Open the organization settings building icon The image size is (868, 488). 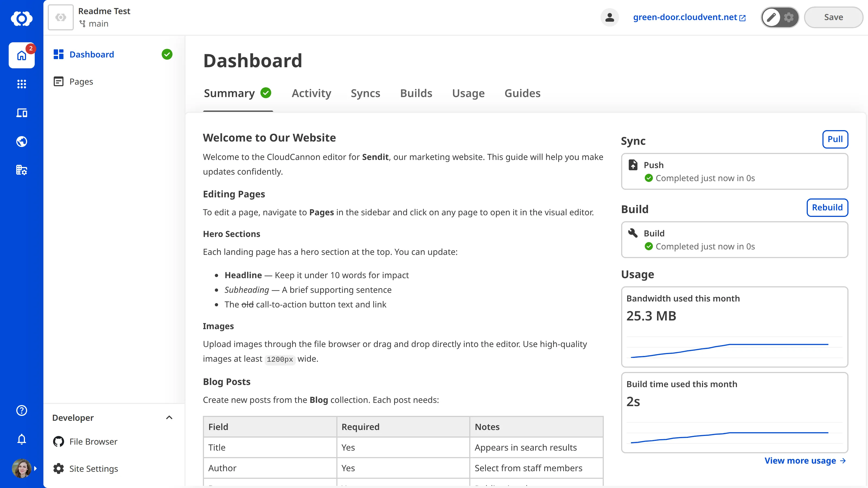pos(22,170)
